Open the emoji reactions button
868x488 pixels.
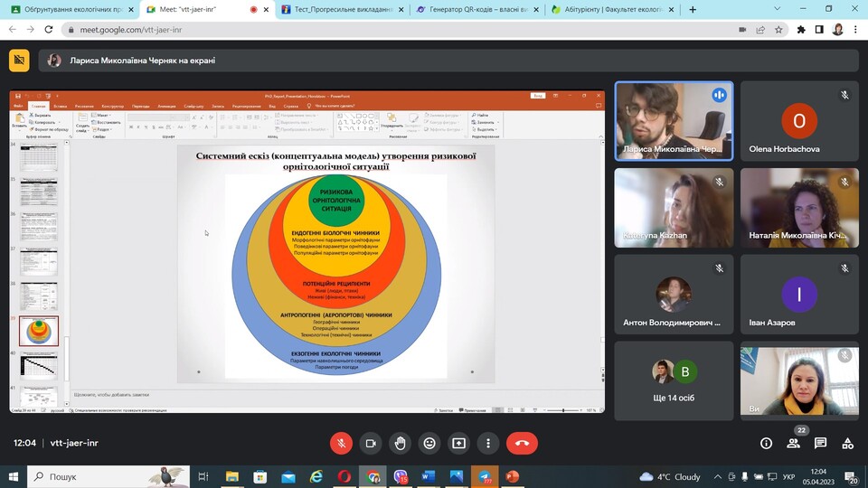(x=429, y=443)
